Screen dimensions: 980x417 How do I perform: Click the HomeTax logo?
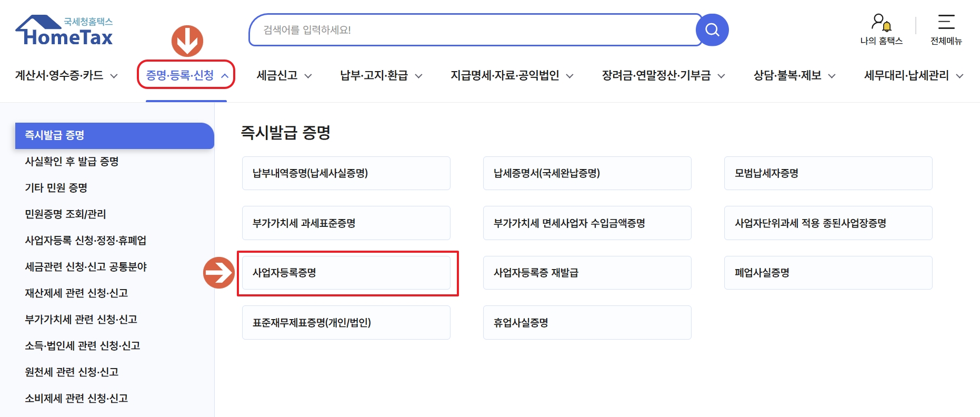tap(64, 31)
